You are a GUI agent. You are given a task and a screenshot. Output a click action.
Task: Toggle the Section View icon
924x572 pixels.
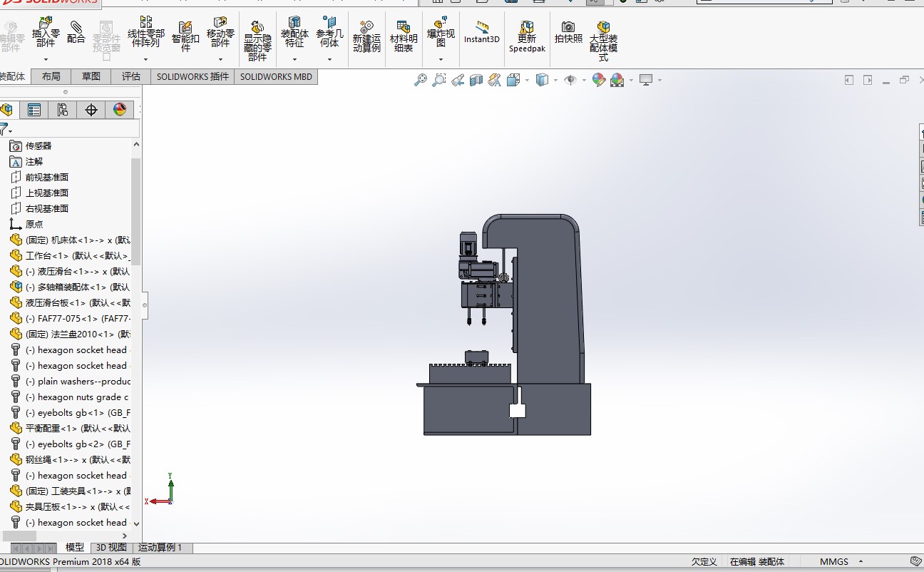476,80
